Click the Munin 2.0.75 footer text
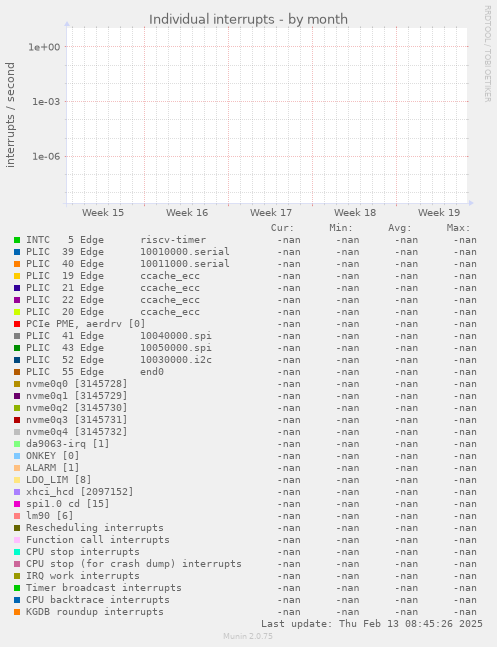The image size is (497, 647). tap(248, 636)
